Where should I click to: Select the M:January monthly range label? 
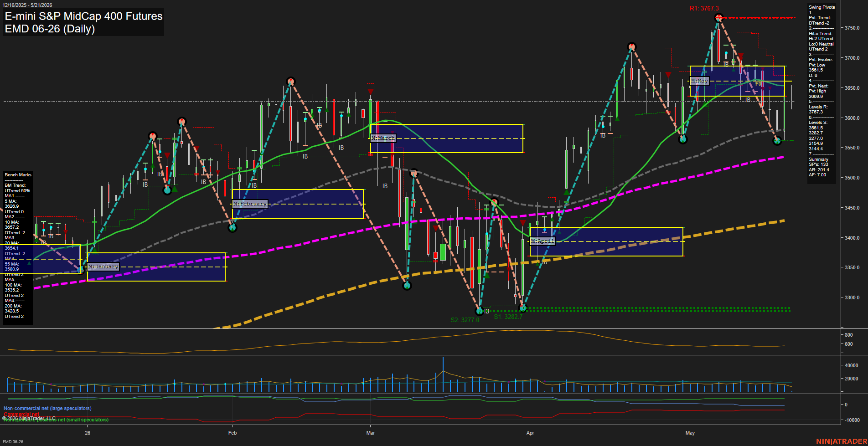[x=103, y=267]
